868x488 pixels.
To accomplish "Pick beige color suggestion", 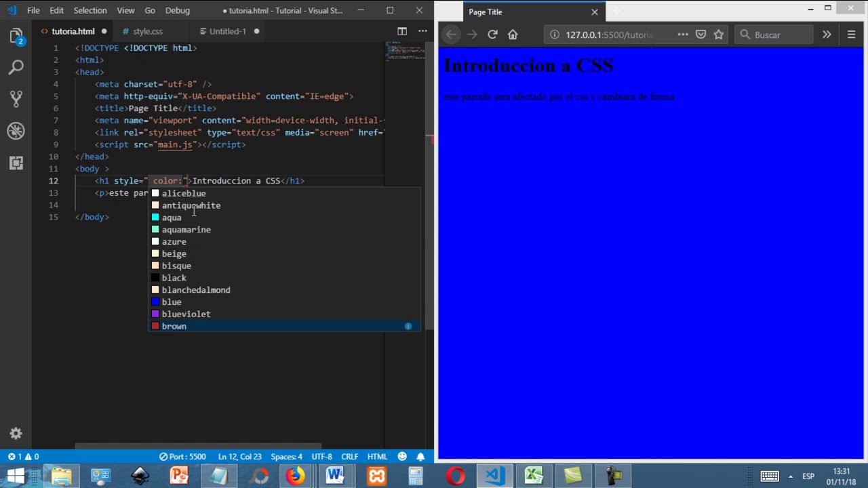I will tap(284, 253).
